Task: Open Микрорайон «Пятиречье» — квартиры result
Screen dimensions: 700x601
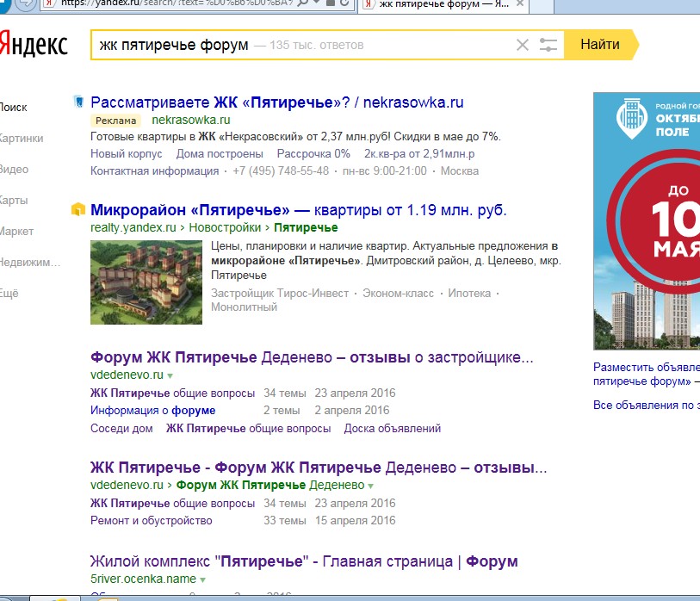Action: [299, 210]
